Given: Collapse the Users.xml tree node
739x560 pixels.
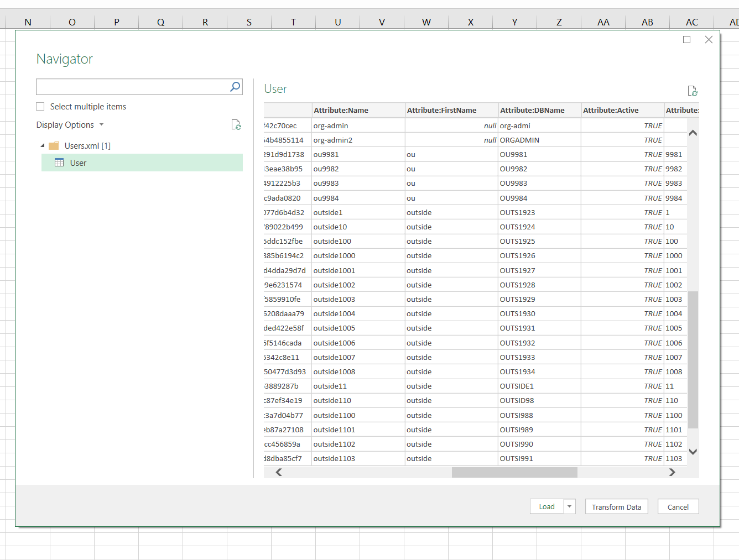Looking at the screenshot, I should click(43, 145).
